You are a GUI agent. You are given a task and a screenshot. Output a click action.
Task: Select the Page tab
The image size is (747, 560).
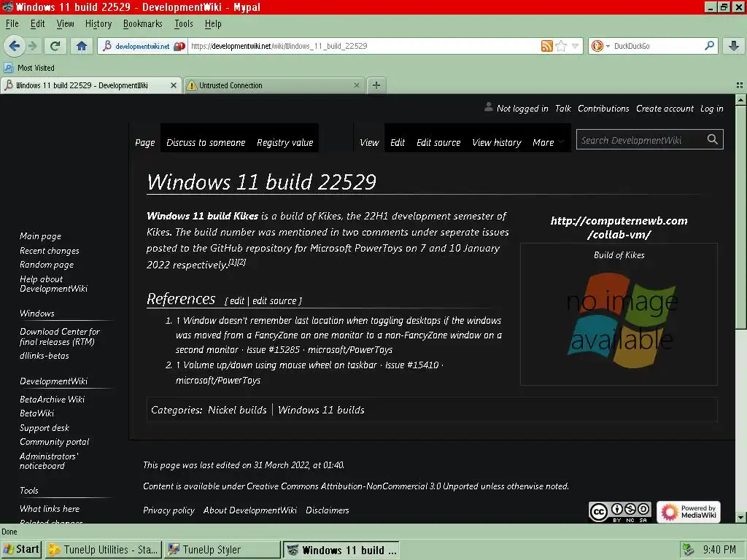click(145, 142)
